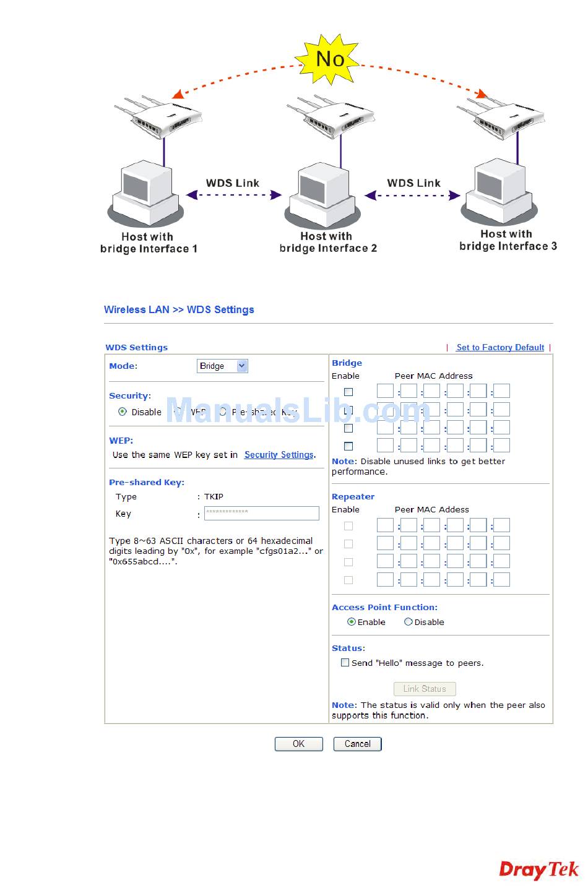
Task: Tick the first Repeater peer row checkbox
Action: (348, 526)
